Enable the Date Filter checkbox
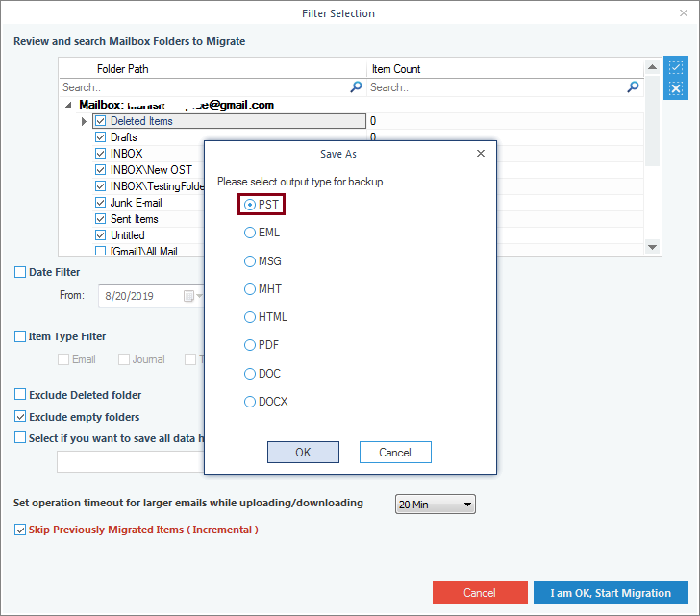 coord(20,273)
